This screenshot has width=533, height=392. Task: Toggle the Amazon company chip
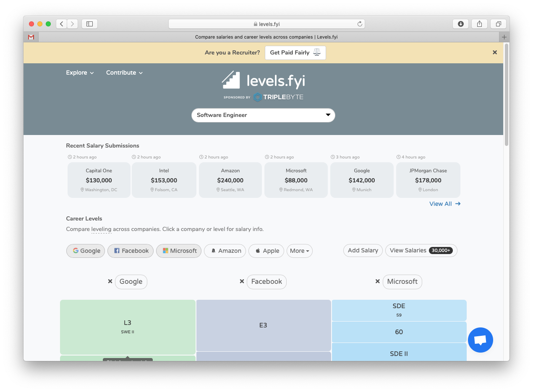click(x=225, y=251)
